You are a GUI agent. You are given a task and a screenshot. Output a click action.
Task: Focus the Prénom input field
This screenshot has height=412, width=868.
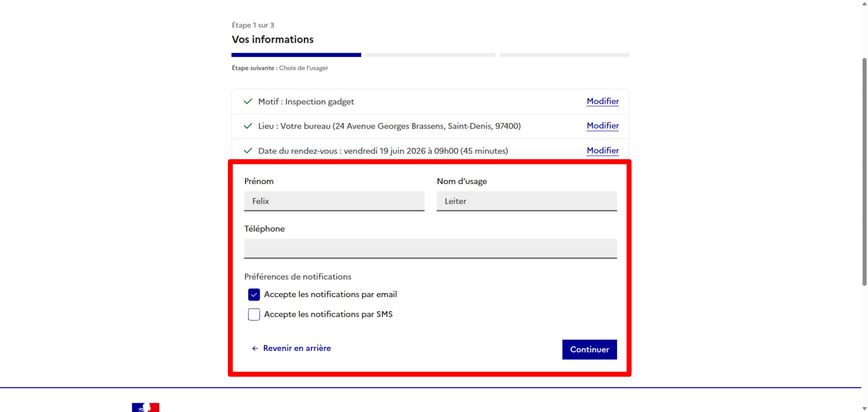tap(334, 201)
